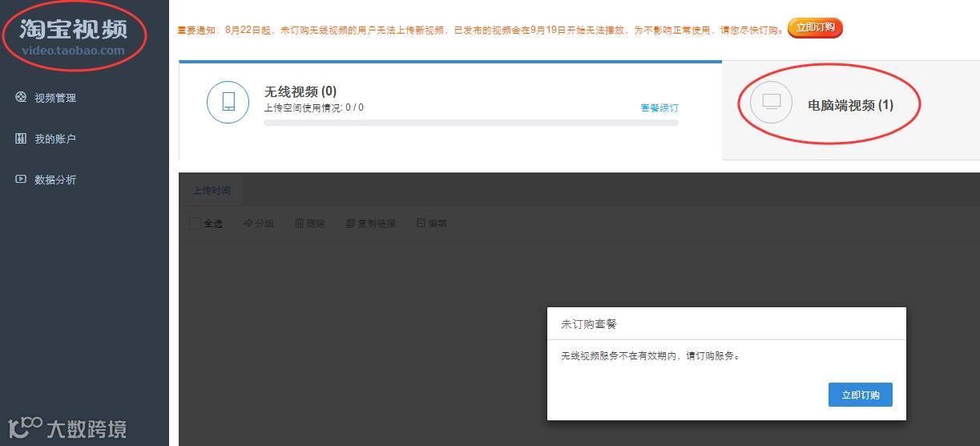Screen dimensions: 980x446
Task: Click the 分组 toolbar action
Action: (x=258, y=223)
